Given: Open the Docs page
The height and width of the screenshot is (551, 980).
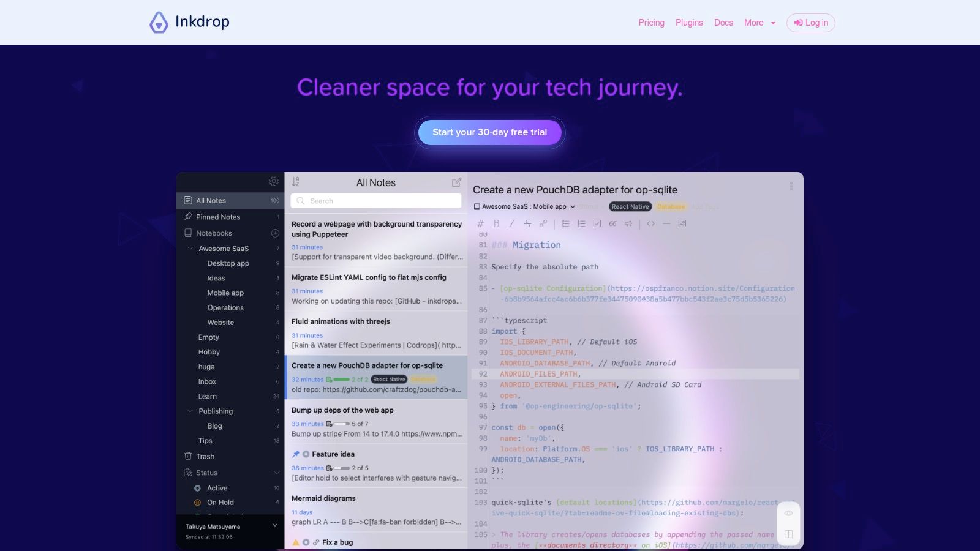Looking at the screenshot, I should point(723,23).
